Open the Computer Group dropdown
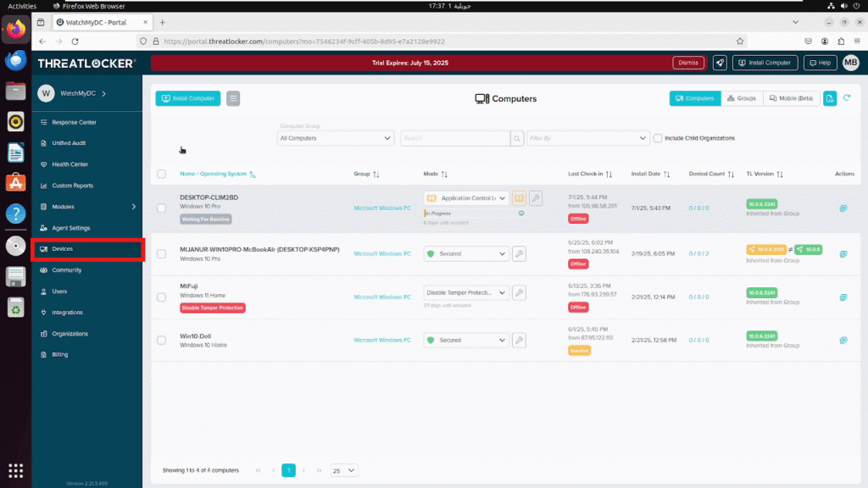Image resolution: width=868 pixels, height=488 pixels. pos(336,138)
